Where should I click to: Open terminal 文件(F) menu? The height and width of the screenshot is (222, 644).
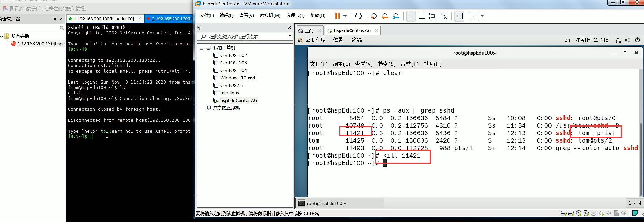pos(319,64)
